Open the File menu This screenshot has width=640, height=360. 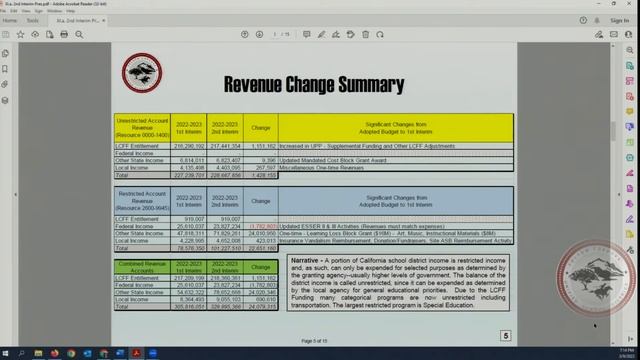[x=3, y=11]
